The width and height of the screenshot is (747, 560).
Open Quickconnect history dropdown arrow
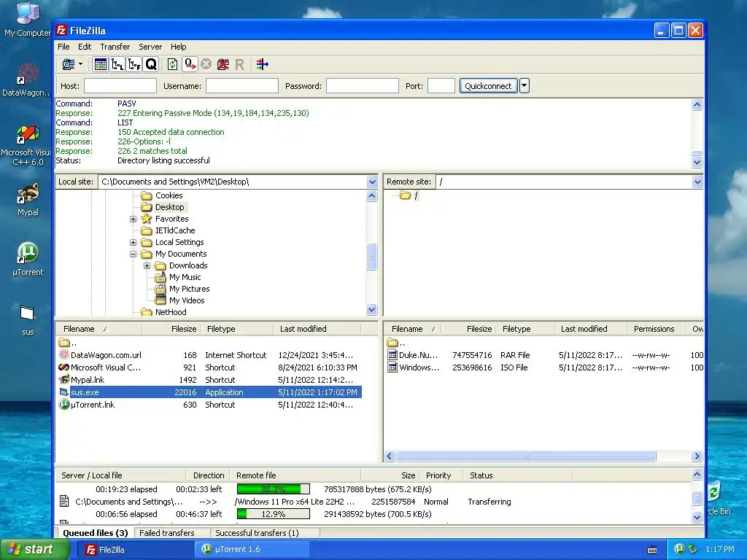524,86
